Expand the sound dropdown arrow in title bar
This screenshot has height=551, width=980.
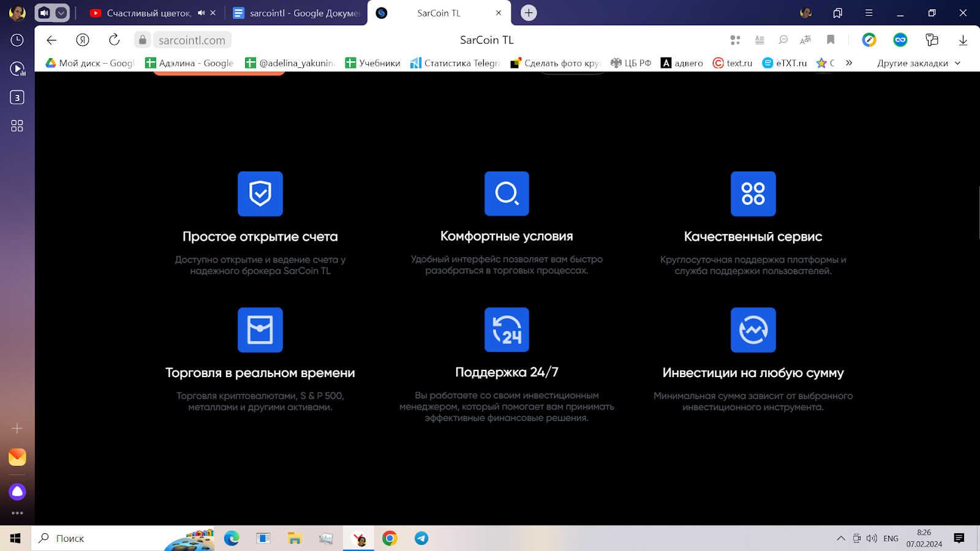pos(61,13)
